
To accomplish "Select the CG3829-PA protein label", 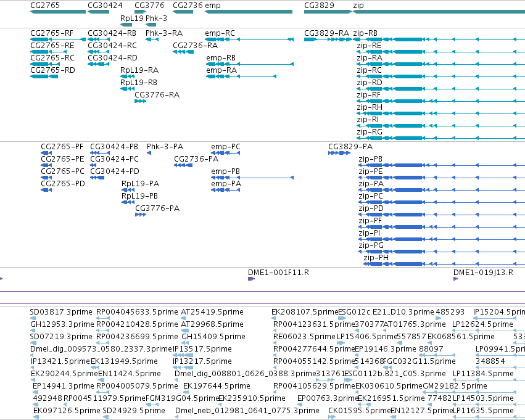I will tap(350, 147).
